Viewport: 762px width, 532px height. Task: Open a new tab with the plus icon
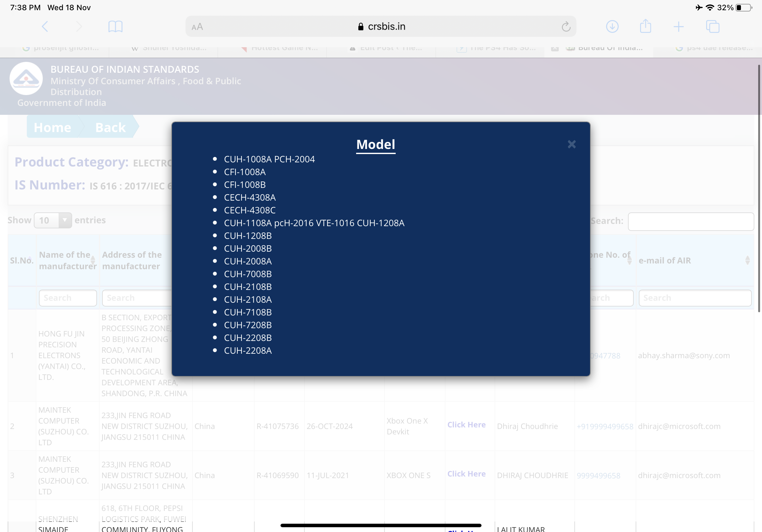tap(679, 26)
